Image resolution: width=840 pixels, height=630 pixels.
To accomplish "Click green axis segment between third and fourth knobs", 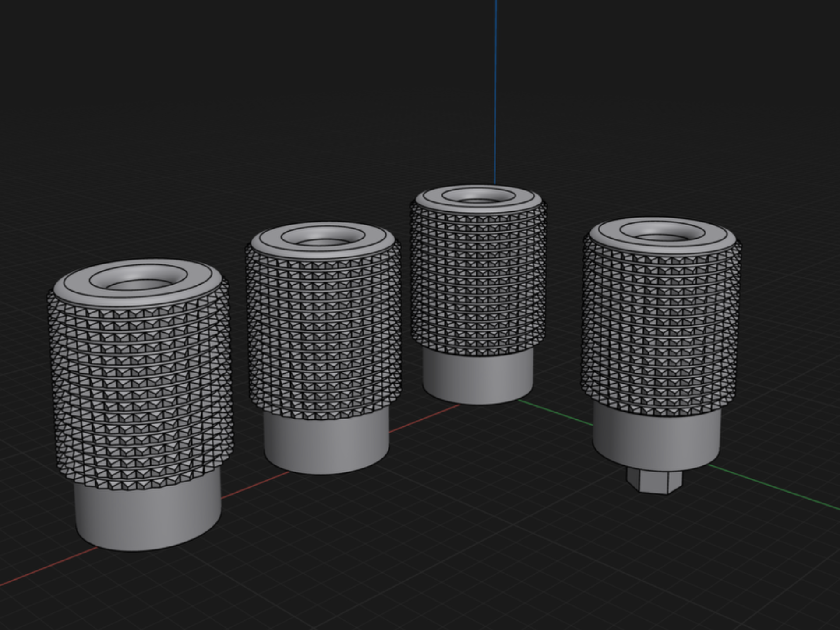I will (x=555, y=412).
